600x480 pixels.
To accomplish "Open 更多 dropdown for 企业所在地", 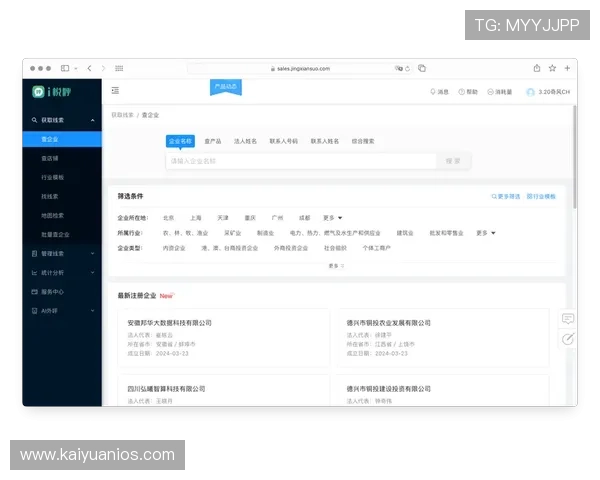I will point(333,218).
